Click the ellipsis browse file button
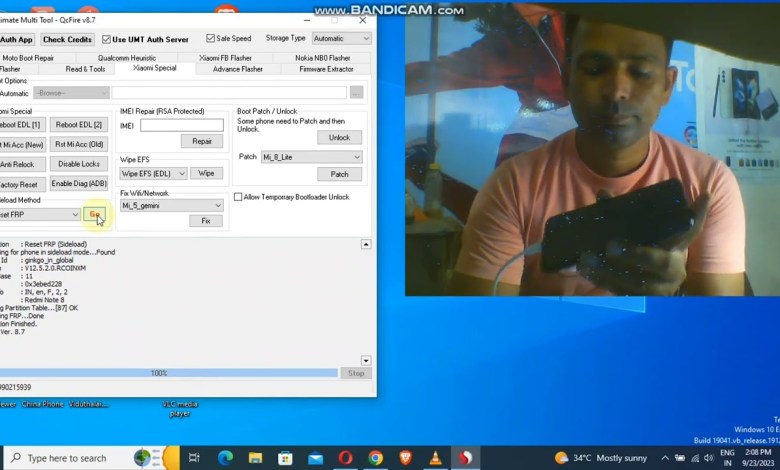Screen dimensions: 780x470 tap(357, 93)
